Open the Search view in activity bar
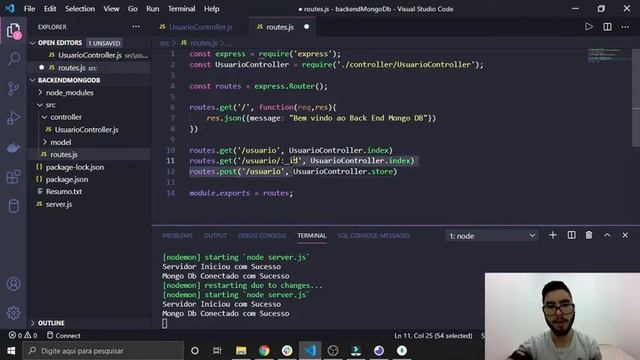 click(x=13, y=59)
